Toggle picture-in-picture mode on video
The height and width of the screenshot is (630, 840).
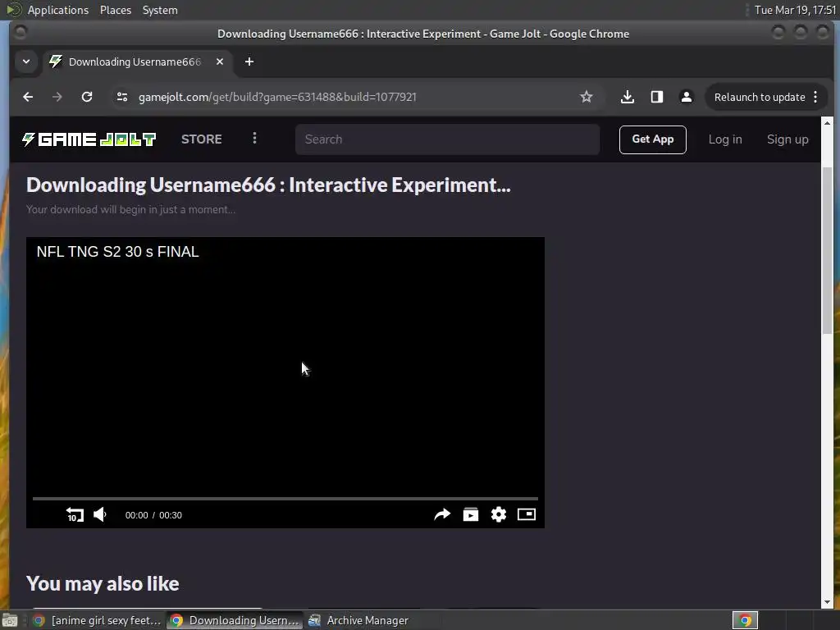527,515
